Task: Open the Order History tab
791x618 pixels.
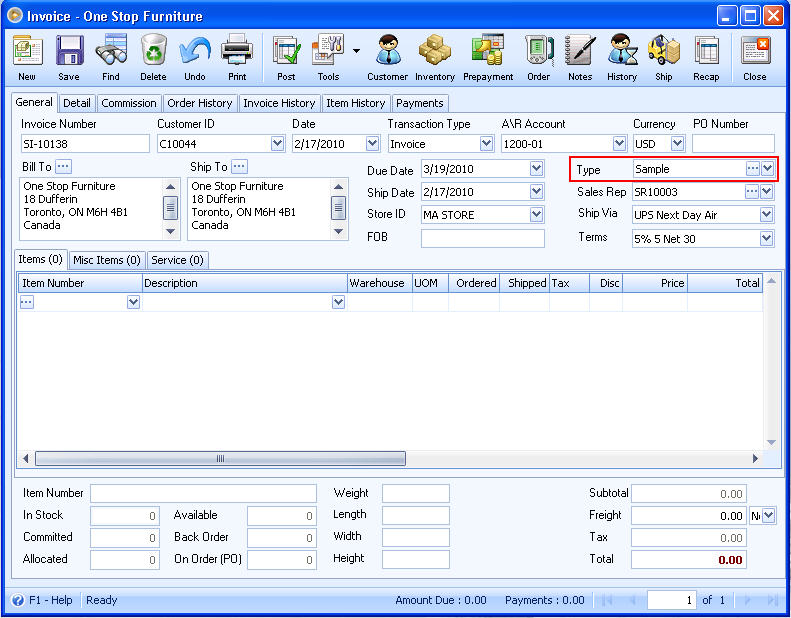Action: 200,103
